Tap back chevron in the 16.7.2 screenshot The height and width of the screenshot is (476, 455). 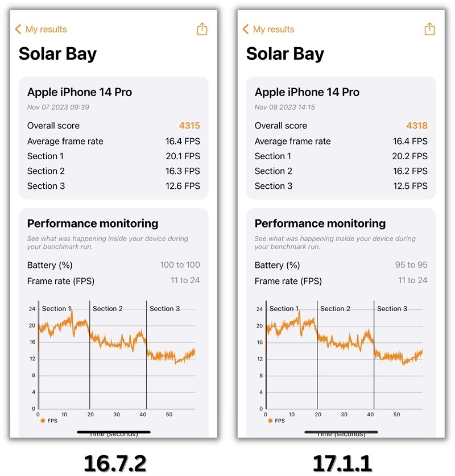pyautogui.click(x=18, y=29)
